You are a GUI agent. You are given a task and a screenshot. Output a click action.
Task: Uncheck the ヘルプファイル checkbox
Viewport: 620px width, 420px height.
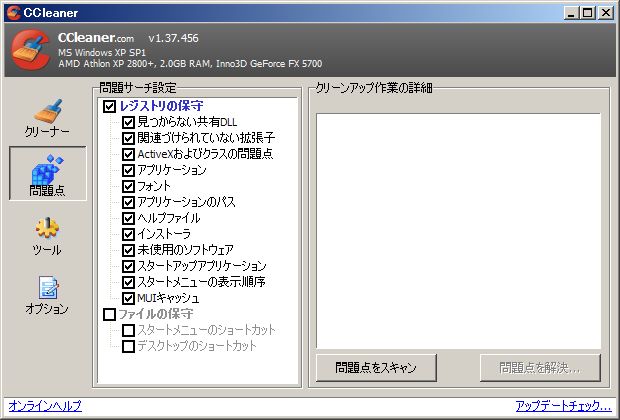click(128, 218)
